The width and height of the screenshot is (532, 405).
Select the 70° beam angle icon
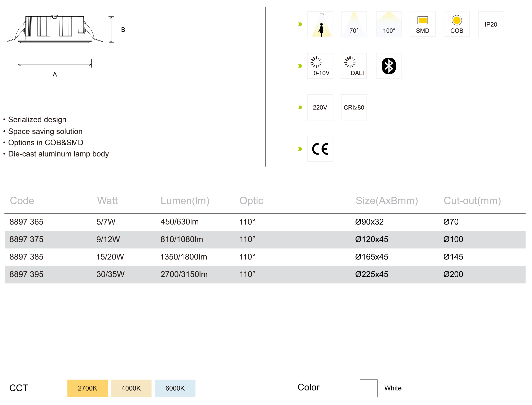354,24
